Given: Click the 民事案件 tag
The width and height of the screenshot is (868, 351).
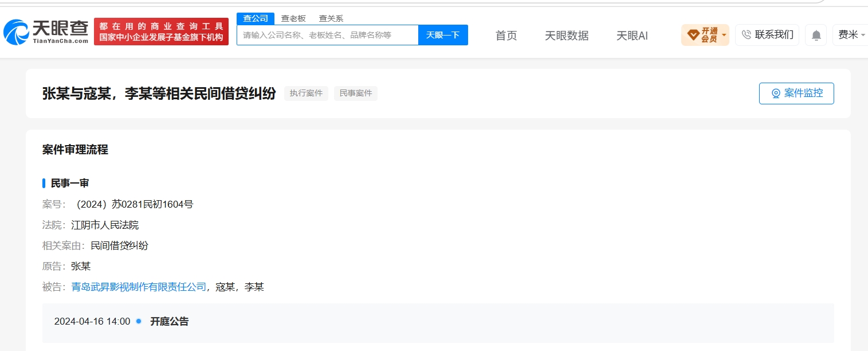Looking at the screenshot, I should coord(356,93).
